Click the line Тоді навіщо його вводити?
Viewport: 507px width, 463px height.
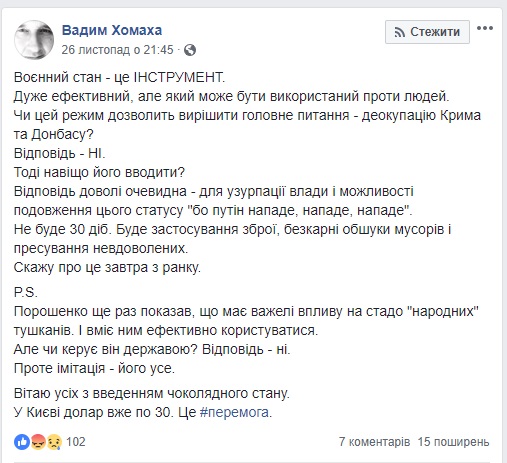(99, 172)
